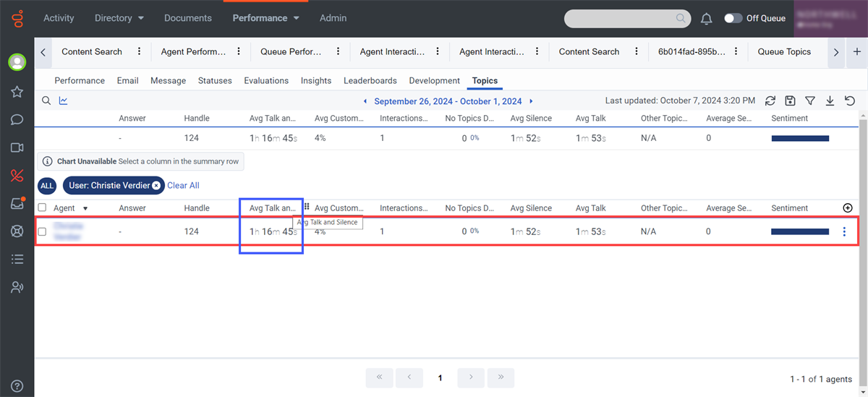Go to next page button

point(471,377)
